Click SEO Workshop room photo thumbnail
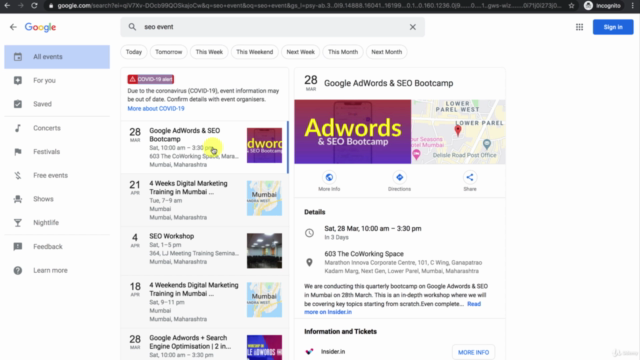The image size is (640, 360). [x=264, y=251]
